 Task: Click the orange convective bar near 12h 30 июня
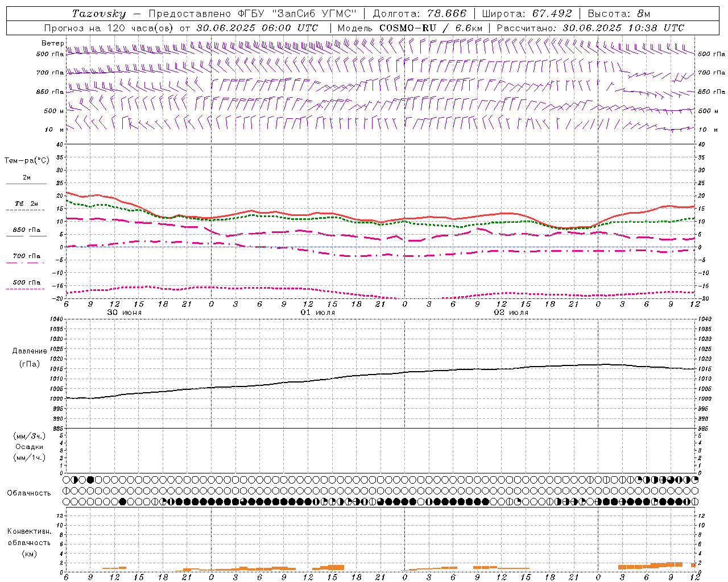[114, 568]
